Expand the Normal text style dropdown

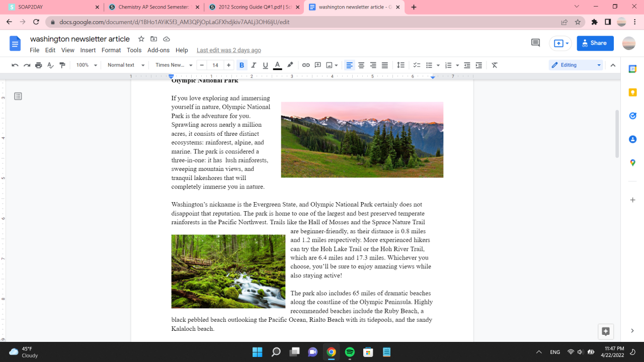(126, 65)
